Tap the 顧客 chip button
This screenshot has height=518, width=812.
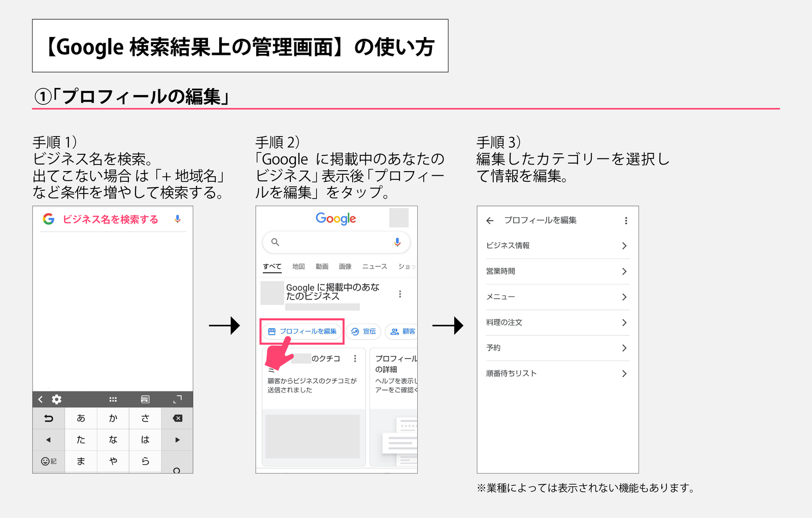pos(402,332)
